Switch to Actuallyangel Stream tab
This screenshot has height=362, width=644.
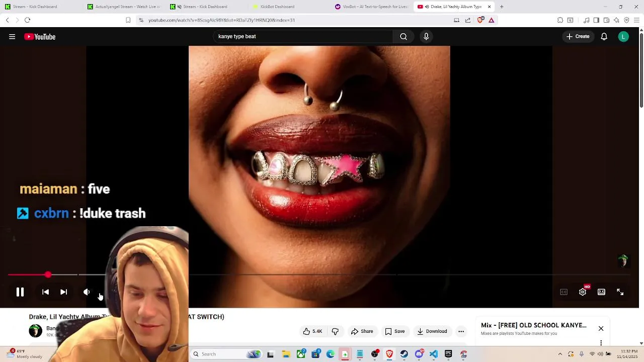(124, 7)
